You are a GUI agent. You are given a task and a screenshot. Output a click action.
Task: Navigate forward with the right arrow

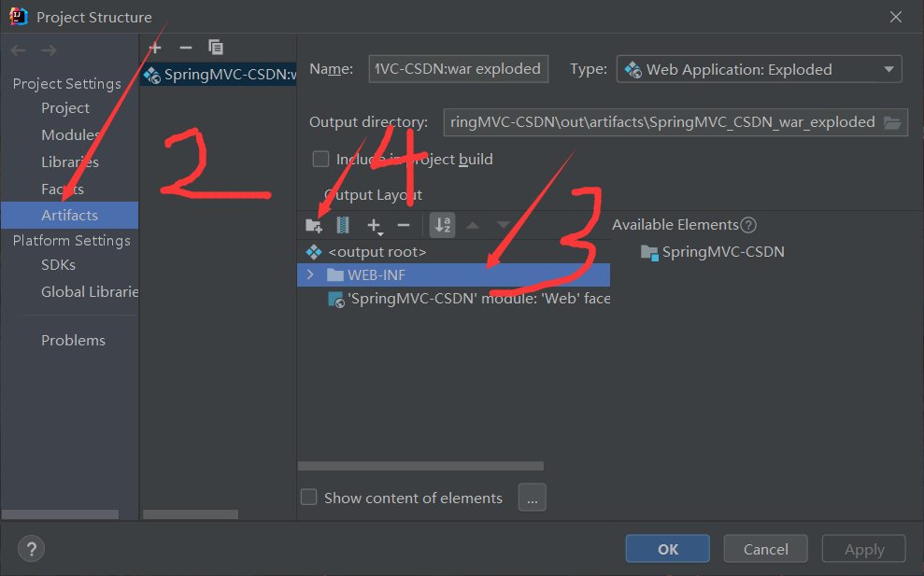tap(49, 50)
